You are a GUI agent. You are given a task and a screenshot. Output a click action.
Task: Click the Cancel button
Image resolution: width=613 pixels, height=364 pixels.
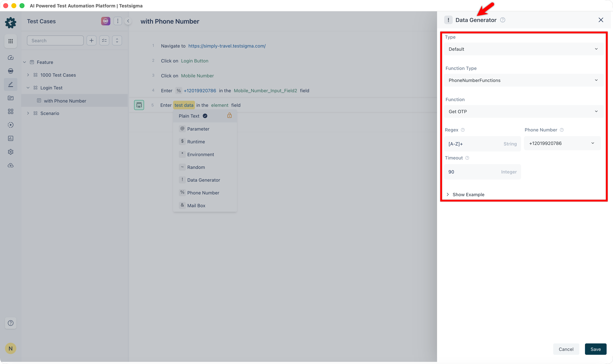tap(566, 349)
